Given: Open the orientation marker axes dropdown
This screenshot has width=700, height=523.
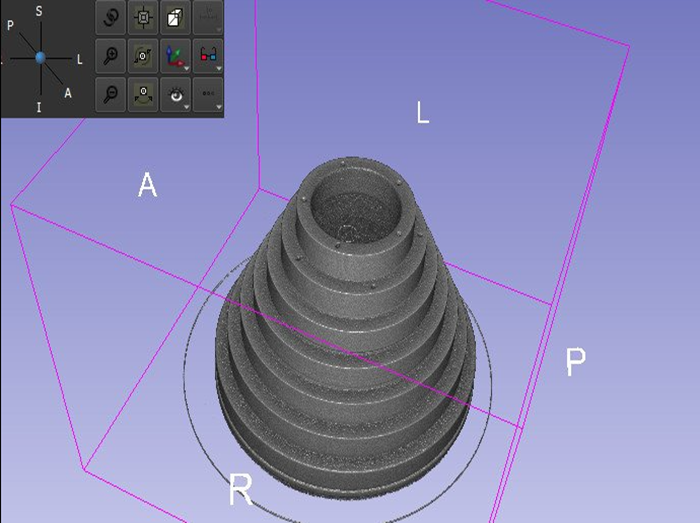Looking at the screenshot, I should point(174,56).
